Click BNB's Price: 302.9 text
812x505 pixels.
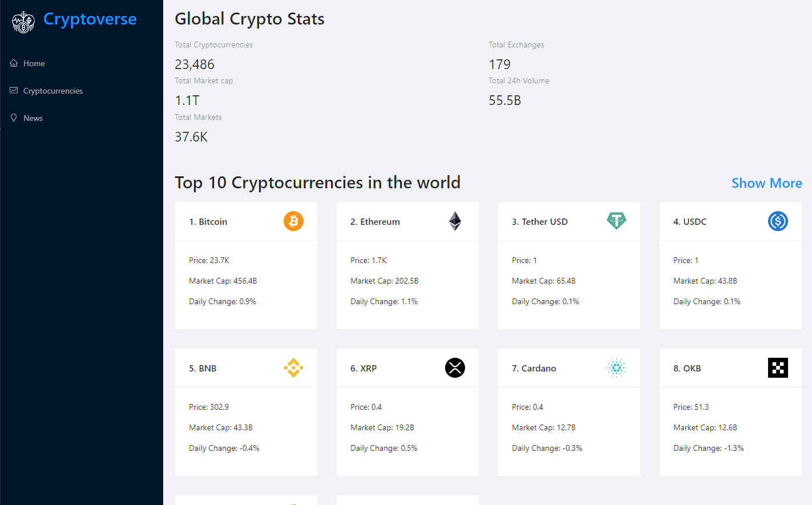pos(209,407)
